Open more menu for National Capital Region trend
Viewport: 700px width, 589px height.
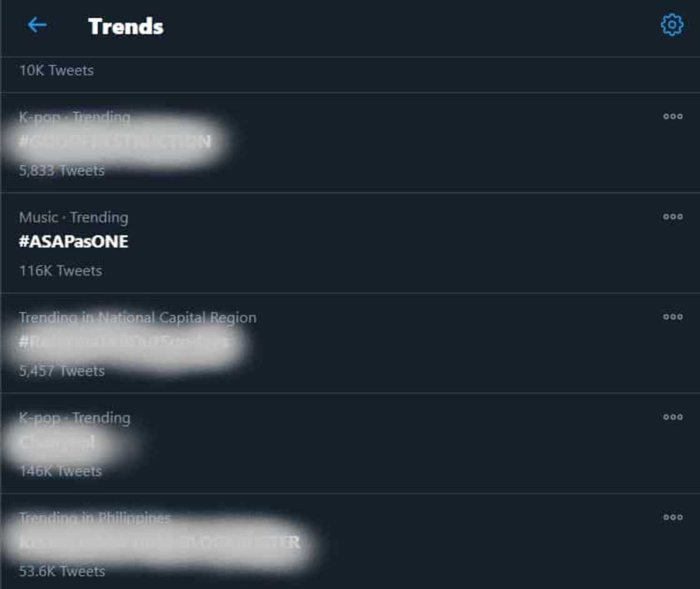click(672, 317)
